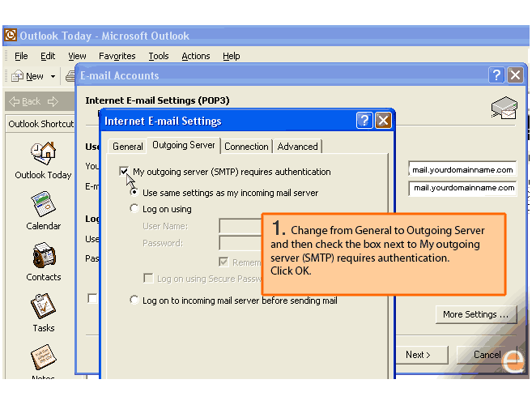Open the Help menu

[232, 56]
